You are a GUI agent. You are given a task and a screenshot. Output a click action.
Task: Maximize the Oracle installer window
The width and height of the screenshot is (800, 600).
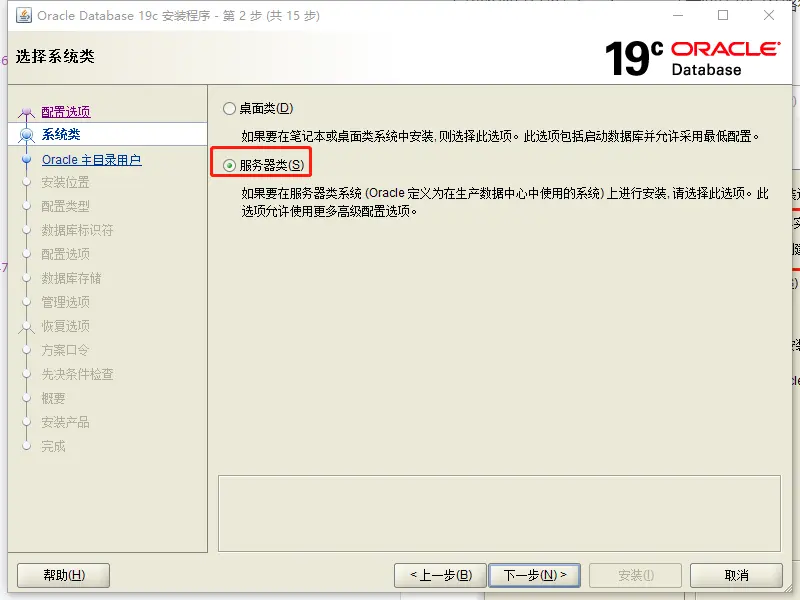pyautogui.click(x=723, y=15)
